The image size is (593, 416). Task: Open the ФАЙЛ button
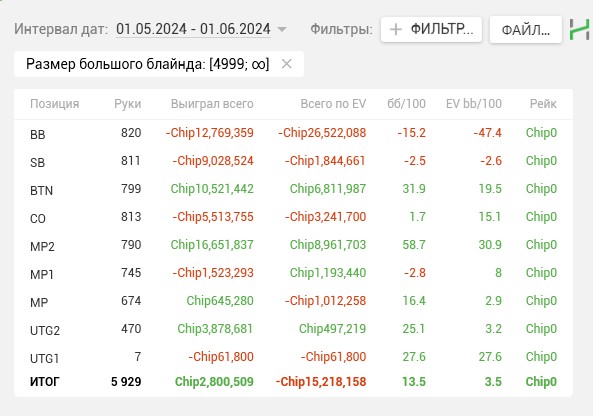tap(526, 29)
